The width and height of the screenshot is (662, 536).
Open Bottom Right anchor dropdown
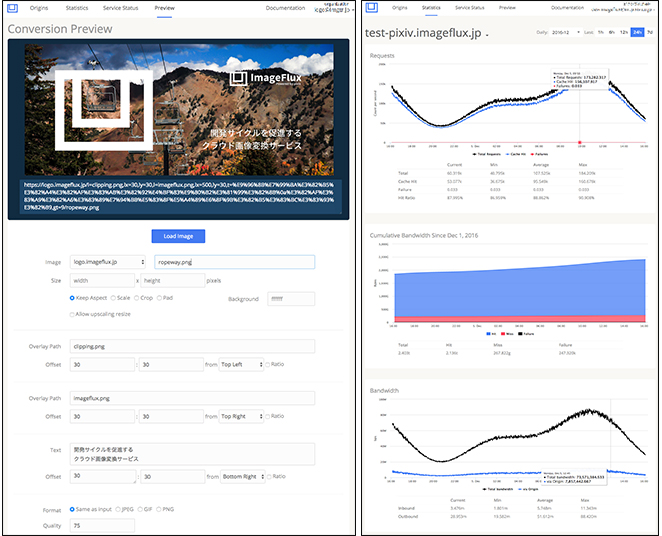click(243, 476)
